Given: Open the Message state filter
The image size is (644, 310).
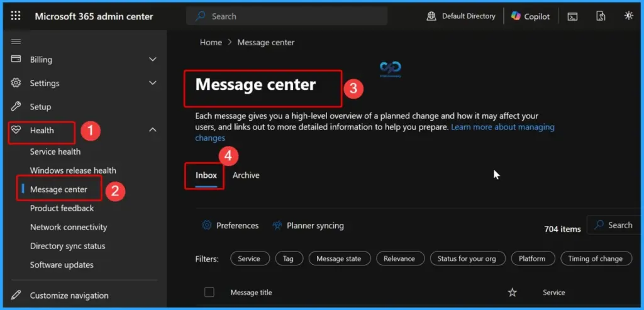Looking at the screenshot, I should 339,258.
